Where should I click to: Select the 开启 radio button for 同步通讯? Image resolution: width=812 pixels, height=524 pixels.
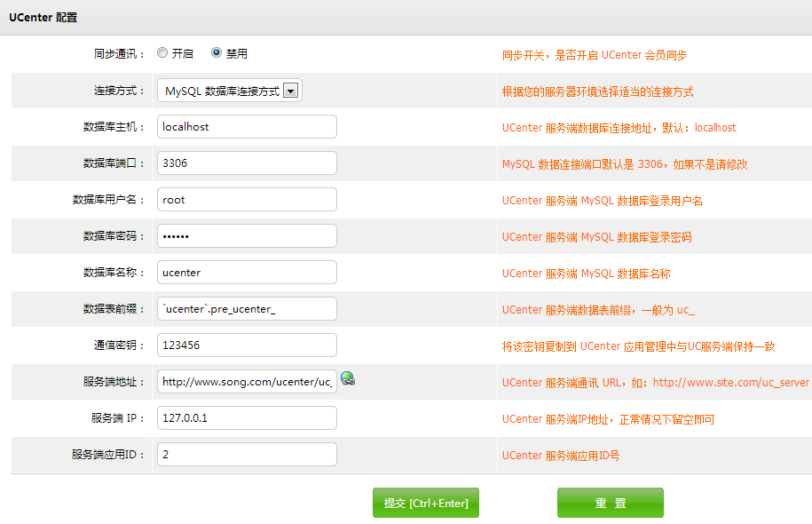pos(162,53)
